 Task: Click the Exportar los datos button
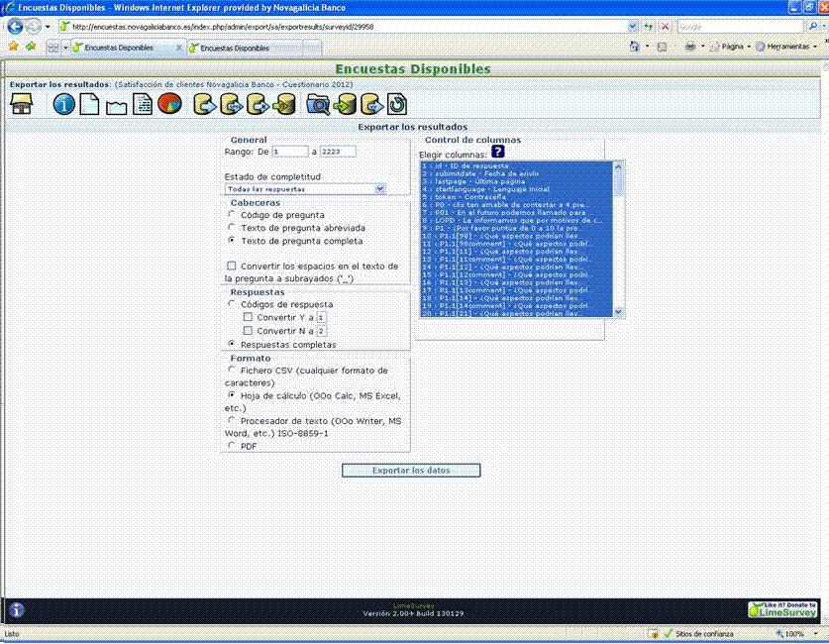pos(411,471)
